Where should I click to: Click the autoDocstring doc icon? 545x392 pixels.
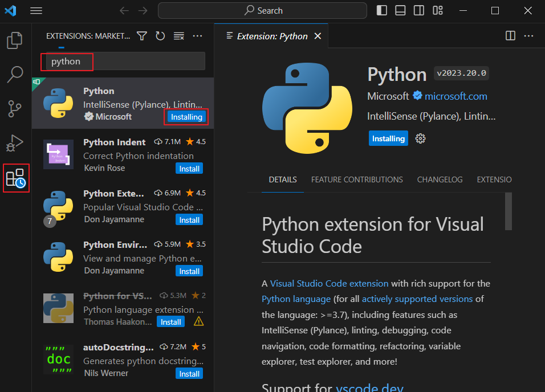(58, 360)
